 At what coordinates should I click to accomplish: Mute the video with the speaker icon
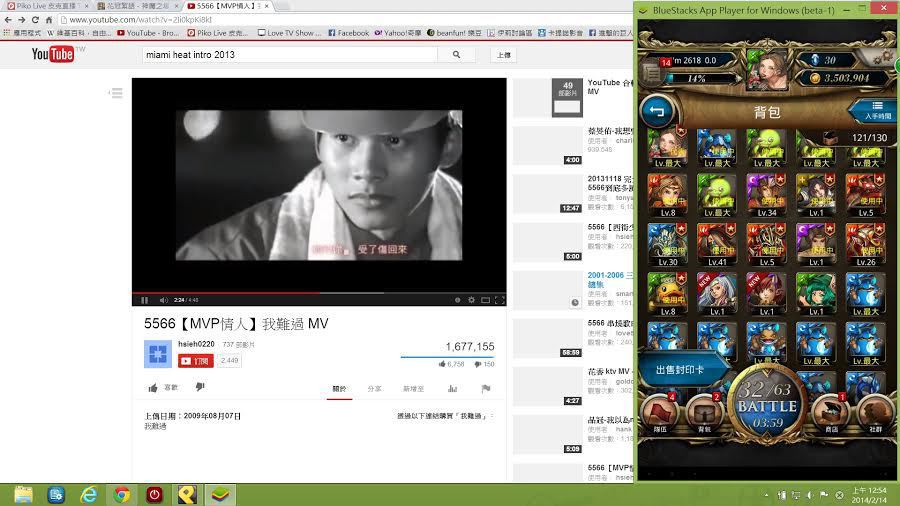click(x=164, y=300)
